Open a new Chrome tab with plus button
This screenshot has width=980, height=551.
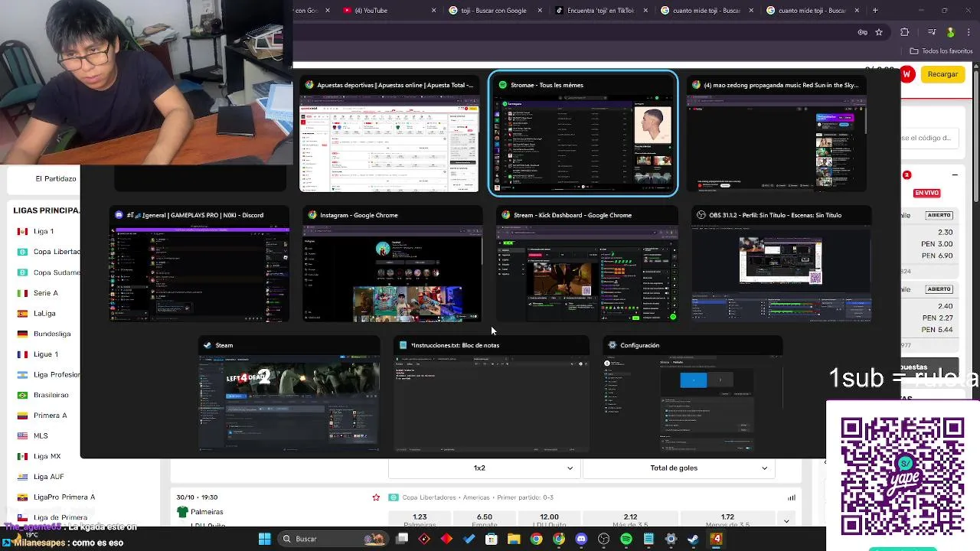875,11
